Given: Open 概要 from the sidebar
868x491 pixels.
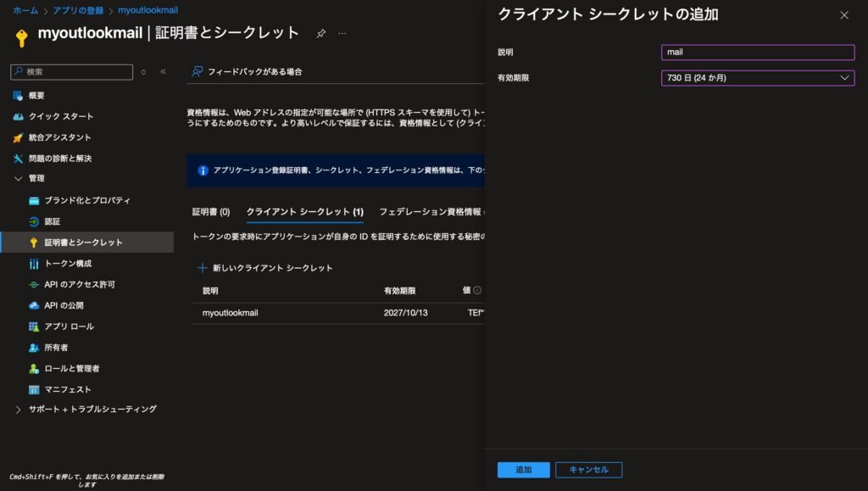Looking at the screenshot, I should pyautogui.click(x=36, y=96).
